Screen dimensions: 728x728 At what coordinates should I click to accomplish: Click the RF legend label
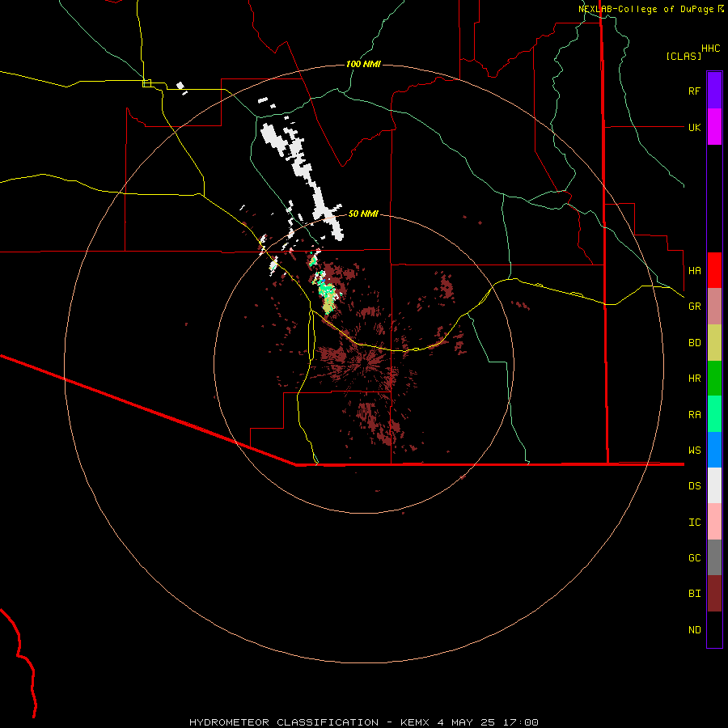coord(694,91)
